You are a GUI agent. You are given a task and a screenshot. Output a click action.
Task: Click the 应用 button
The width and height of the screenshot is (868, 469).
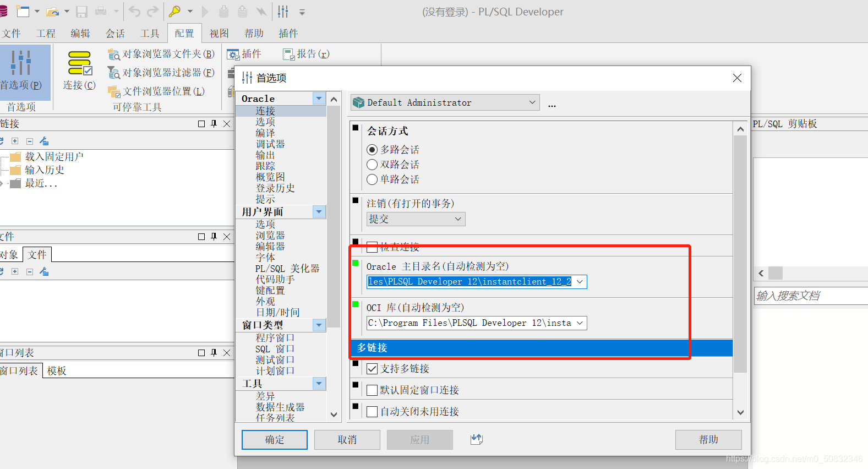pos(420,440)
